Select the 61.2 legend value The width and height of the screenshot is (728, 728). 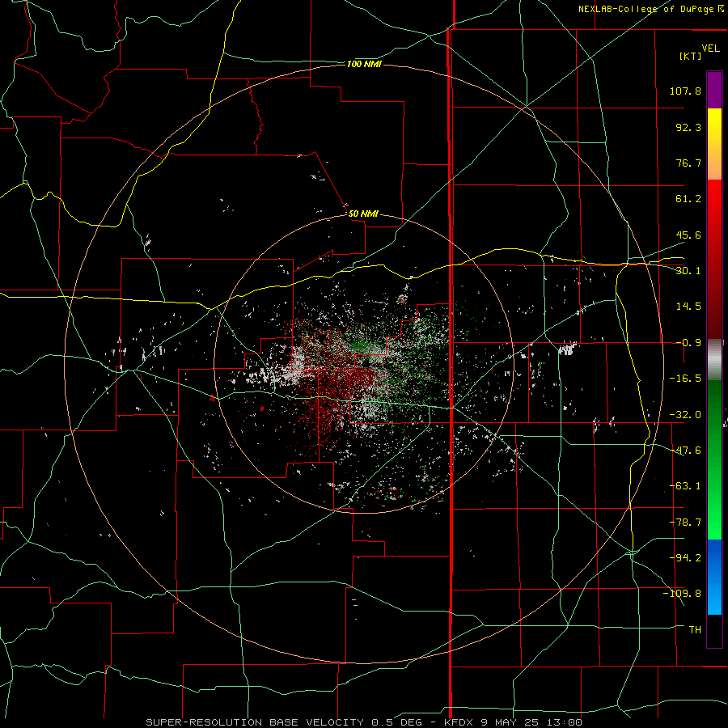tap(688, 199)
